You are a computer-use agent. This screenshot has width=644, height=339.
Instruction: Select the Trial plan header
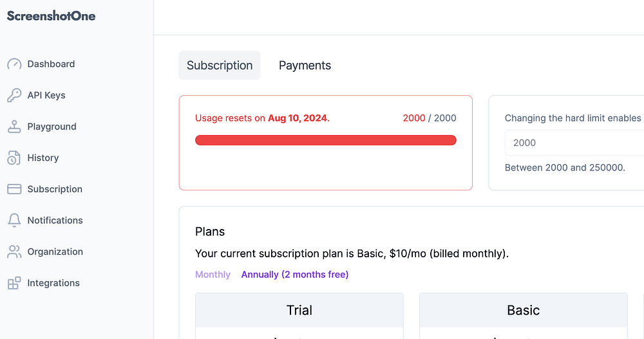(x=299, y=310)
